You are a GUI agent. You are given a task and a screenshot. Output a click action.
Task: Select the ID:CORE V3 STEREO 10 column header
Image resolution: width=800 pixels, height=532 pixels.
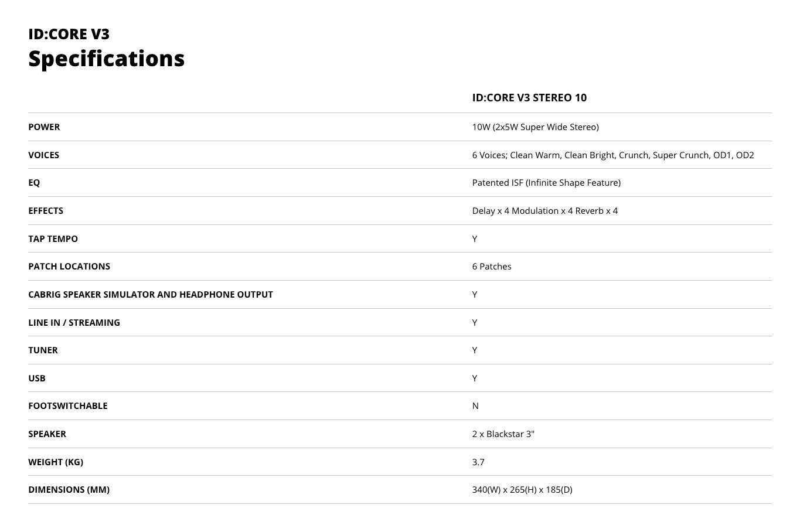coord(529,98)
